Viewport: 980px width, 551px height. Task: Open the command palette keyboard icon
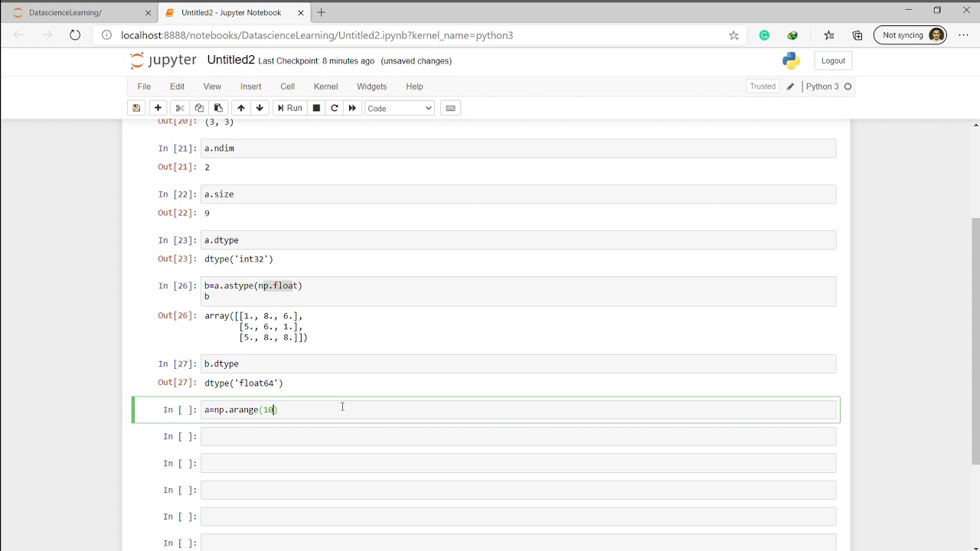coord(451,108)
